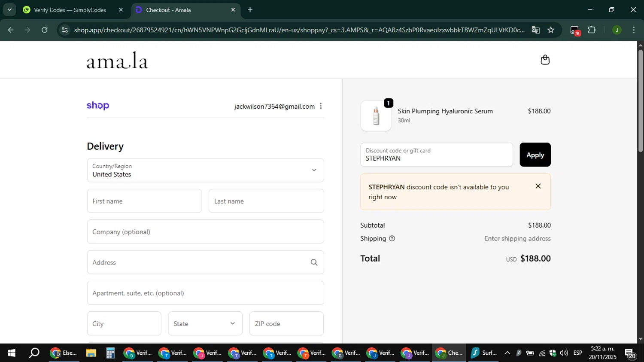Click the Skin Plumping Hyaluronic Serum product name
Screen dimensions: 644x362
(x=445, y=111)
